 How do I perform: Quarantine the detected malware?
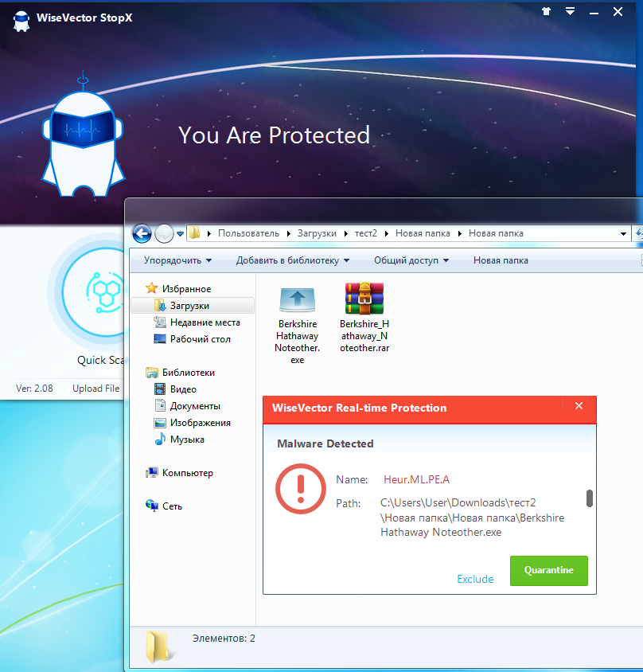tap(549, 570)
